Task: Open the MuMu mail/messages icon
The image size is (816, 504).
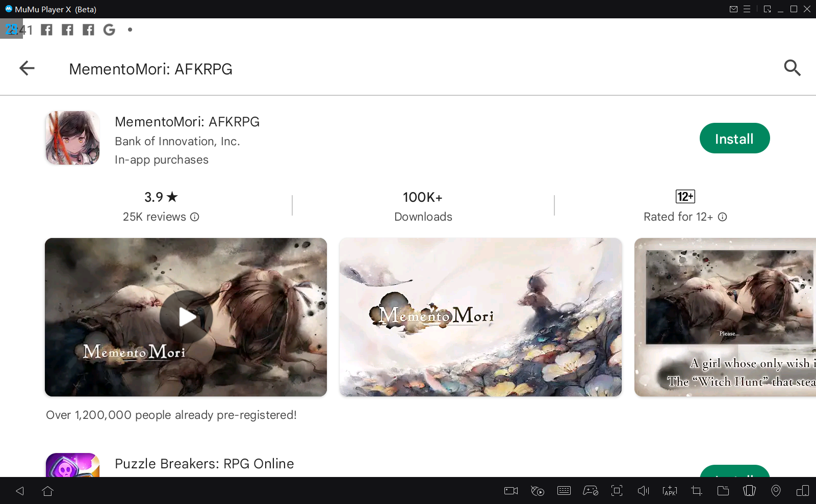Action: pos(734,9)
